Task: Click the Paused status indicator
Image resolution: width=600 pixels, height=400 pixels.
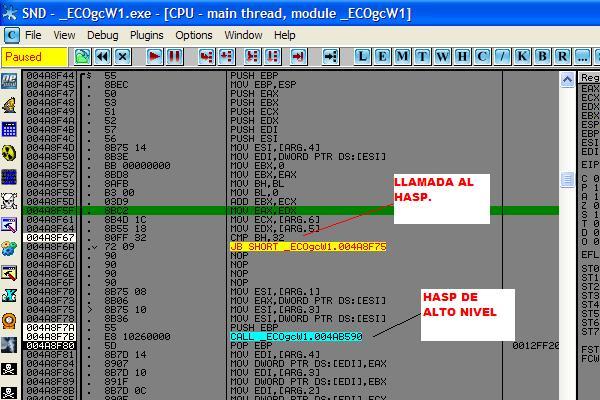Action: [34, 57]
